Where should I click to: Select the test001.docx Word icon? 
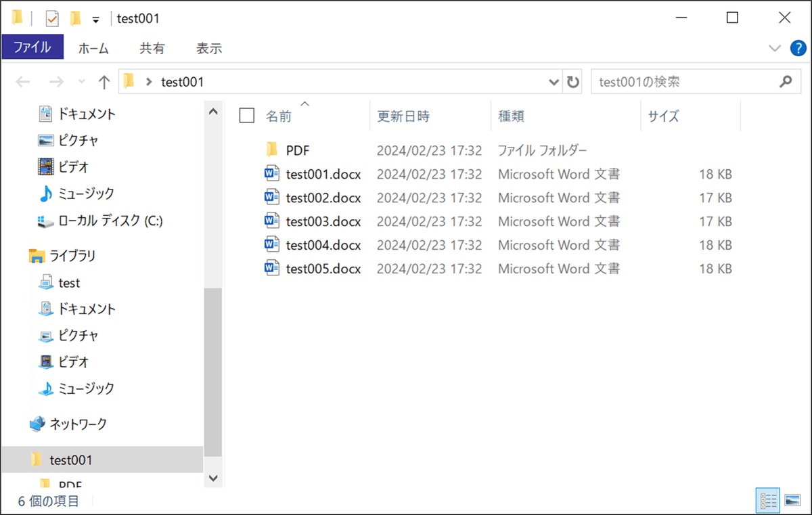(272, 174)
